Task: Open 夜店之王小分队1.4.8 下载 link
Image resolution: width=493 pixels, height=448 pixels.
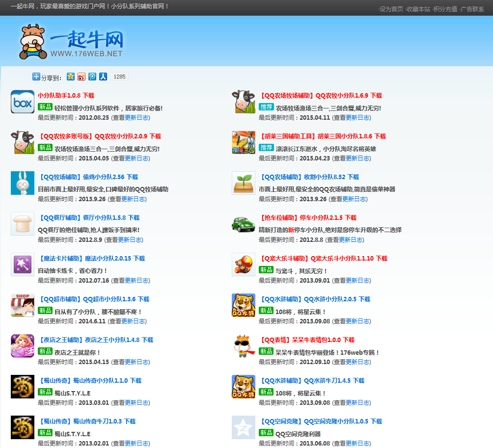Action: (96, 340)
